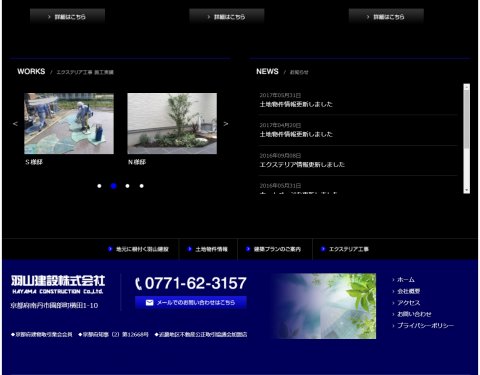
Task: Click the ホーム link in footer
Action: (406, 280)
